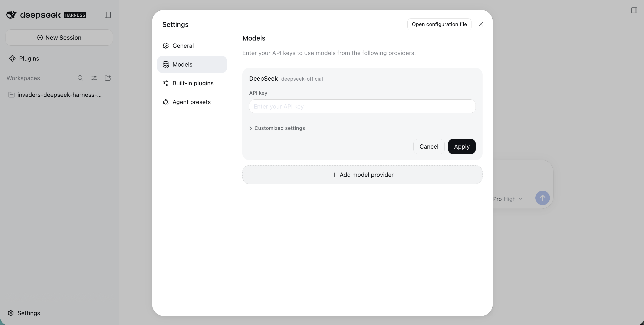Image resolution: width=644 pixels, height=325 pixels.
Task: Click the HARNESS badge
Action: click(x=75, y=15)
